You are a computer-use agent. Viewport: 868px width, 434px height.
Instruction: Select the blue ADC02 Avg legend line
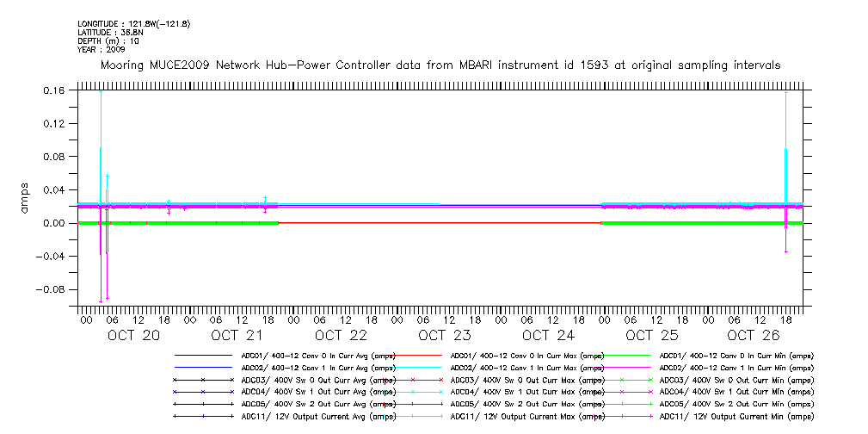(x=204, y=368)
